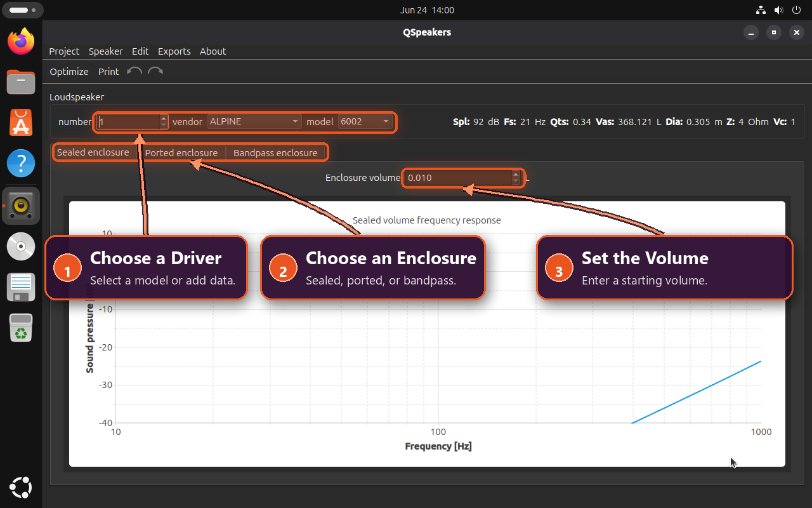This screenshot has height=508, width=812.
Task: Open the disc media icon in dock
Action: pyautogui.click(x=21, y=246)
